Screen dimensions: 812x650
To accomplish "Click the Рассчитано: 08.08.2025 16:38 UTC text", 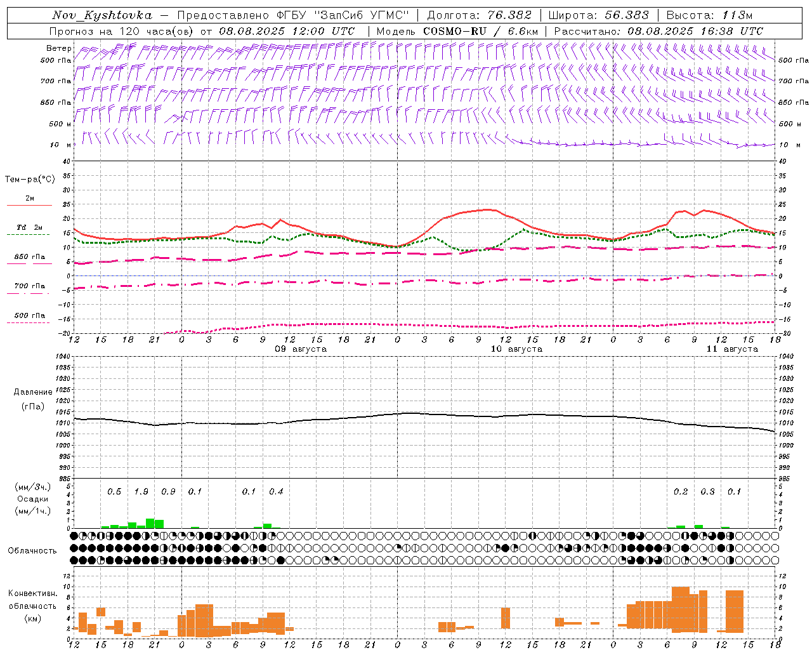I will [658, 31].
